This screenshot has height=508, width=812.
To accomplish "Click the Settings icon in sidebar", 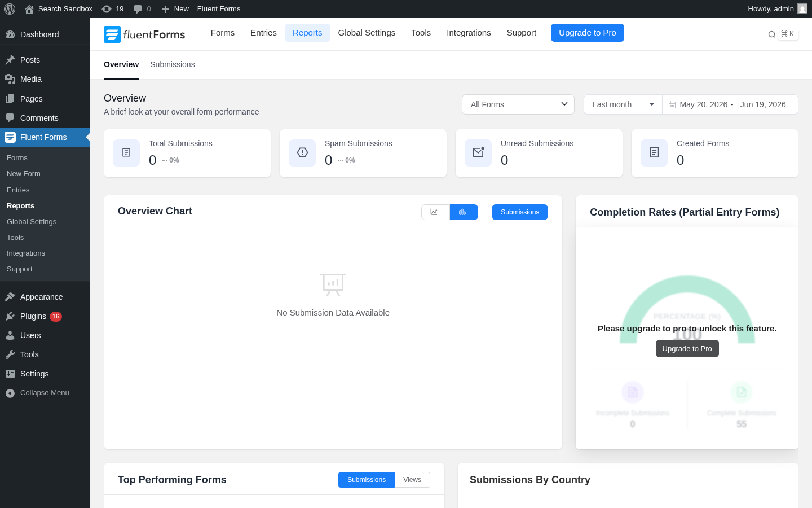I will (x=10, y=374).
